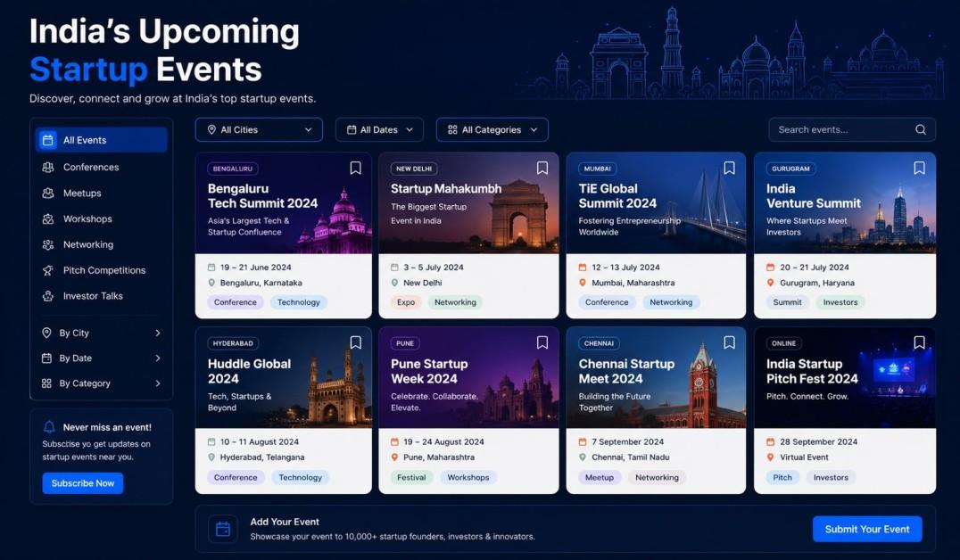Click the Pitch tag on Pitch Fest card

point(782,477)
